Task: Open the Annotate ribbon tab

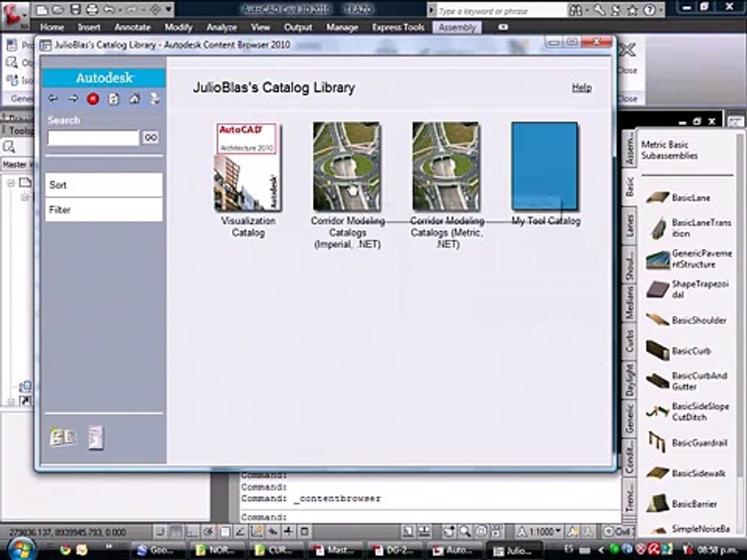Action: [132, 27]
